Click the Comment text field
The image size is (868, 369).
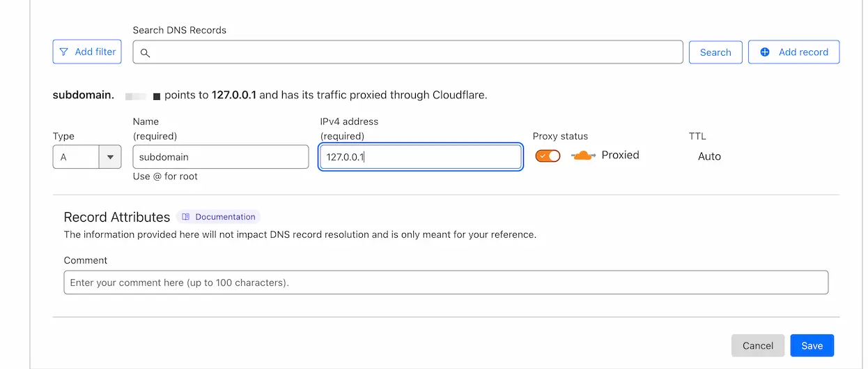[446, 283]
